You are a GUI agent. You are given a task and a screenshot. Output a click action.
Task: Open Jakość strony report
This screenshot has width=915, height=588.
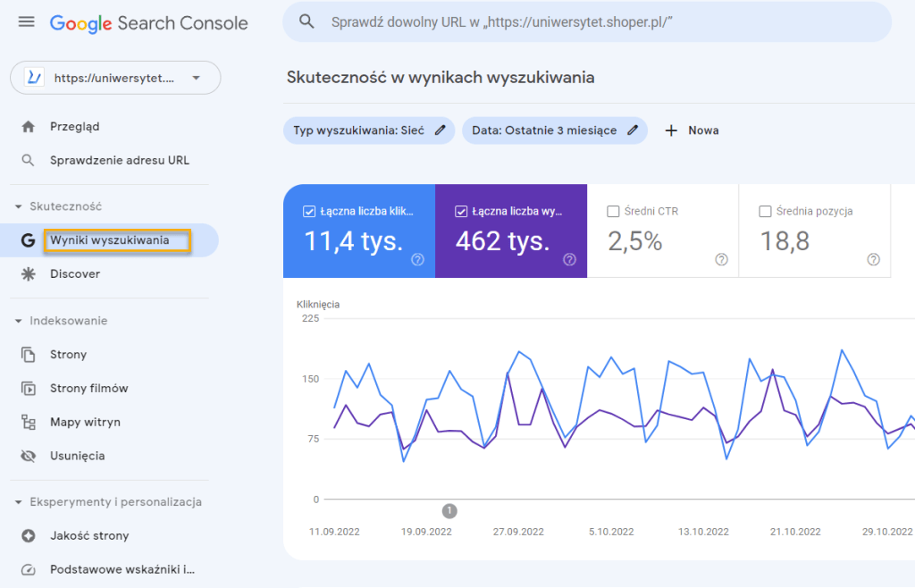pyautogui.click(x=89, y=536)
